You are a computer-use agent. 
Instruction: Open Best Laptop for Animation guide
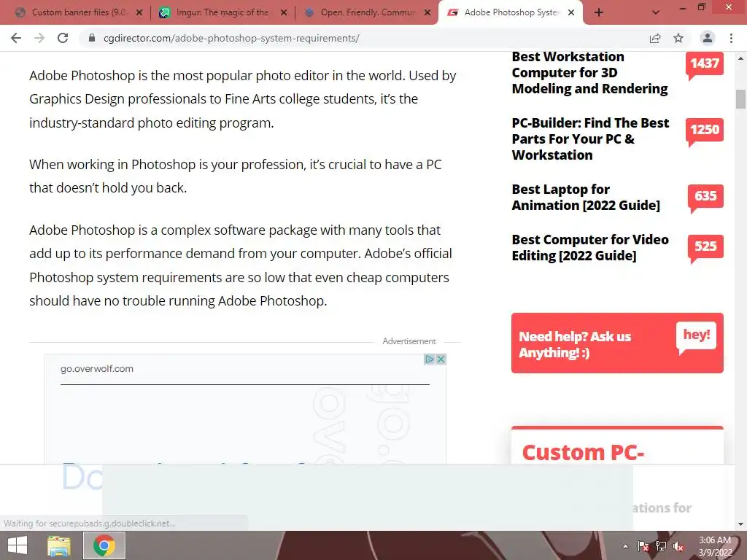click(x=586, y=197)
